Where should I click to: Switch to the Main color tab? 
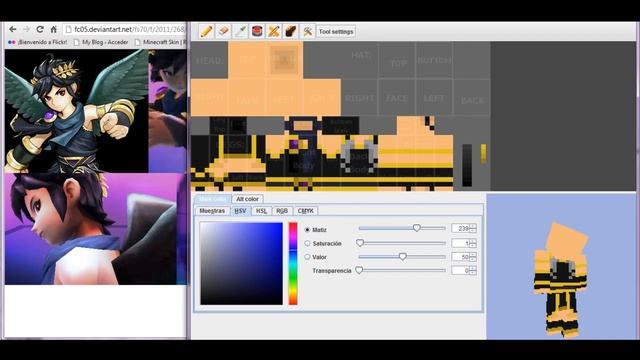pyautogui.click(x=213, y=199)
